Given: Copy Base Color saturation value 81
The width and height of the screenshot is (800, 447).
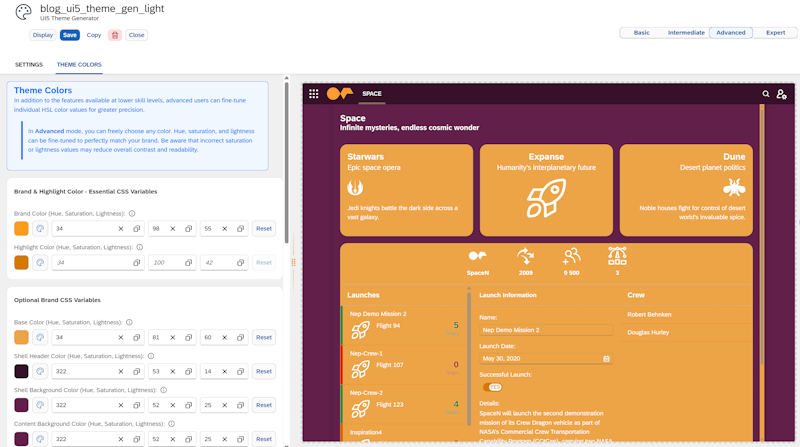Looking at the screenshot, I should [x=189, y=337].
